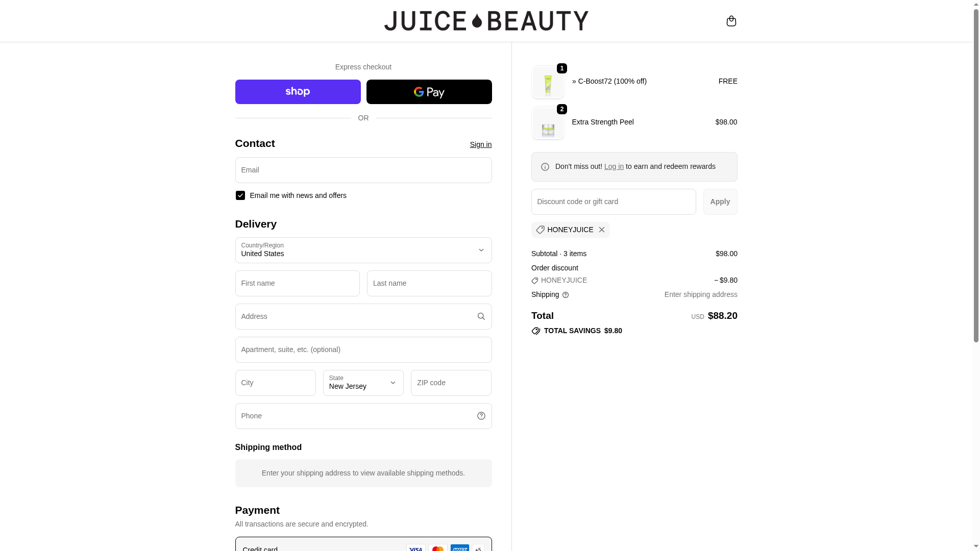The height and width of the screenshot is (551, 980).
Task: Click the shipping info question icon
Action: [566, 295]
